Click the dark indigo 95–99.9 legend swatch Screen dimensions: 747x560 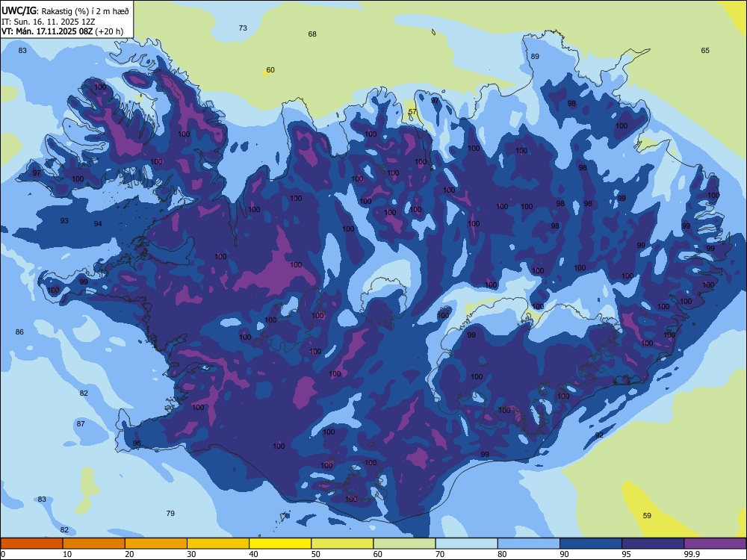coord(653,544)
